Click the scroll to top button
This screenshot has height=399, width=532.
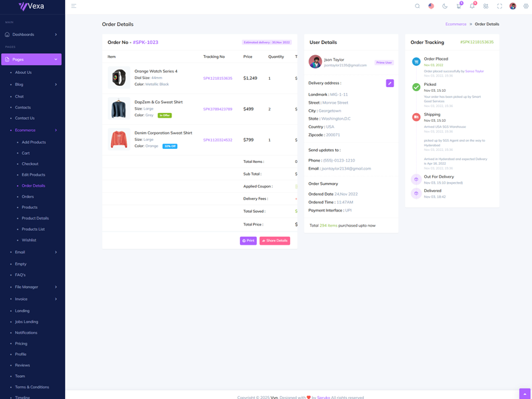[x=525, y=394]
